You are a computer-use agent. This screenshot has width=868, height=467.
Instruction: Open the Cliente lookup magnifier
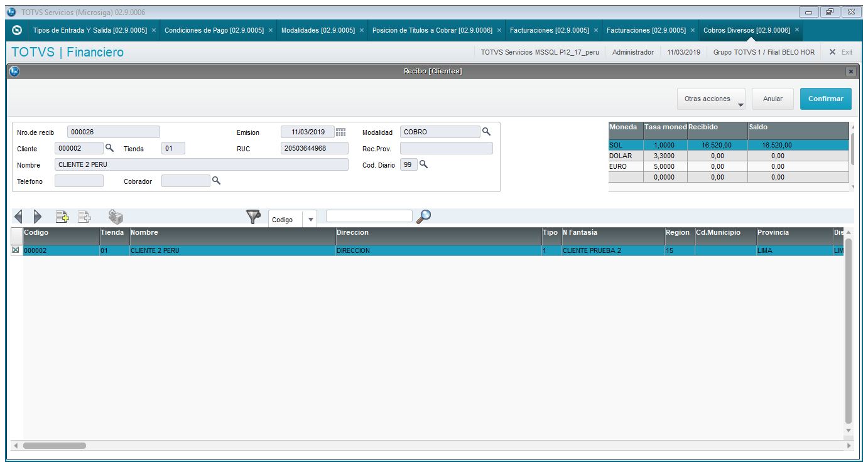click(109, 148)
